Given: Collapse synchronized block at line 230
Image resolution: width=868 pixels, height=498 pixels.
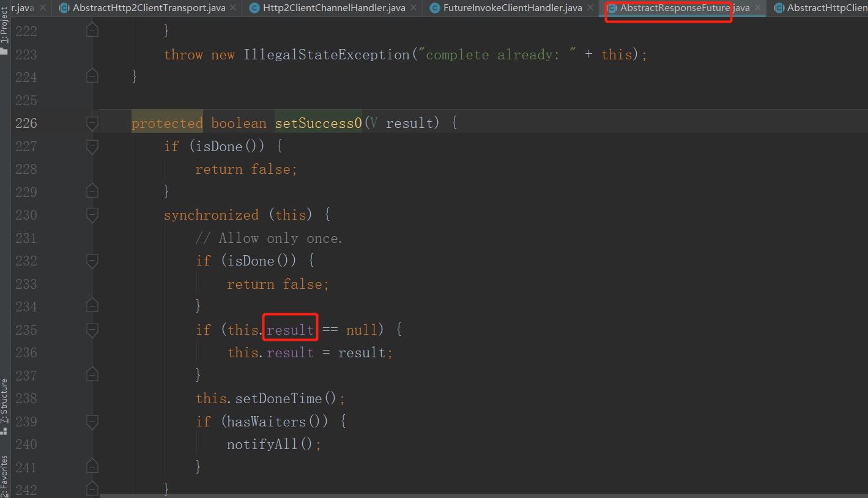Looking at the screenshot, I should 92,215.
